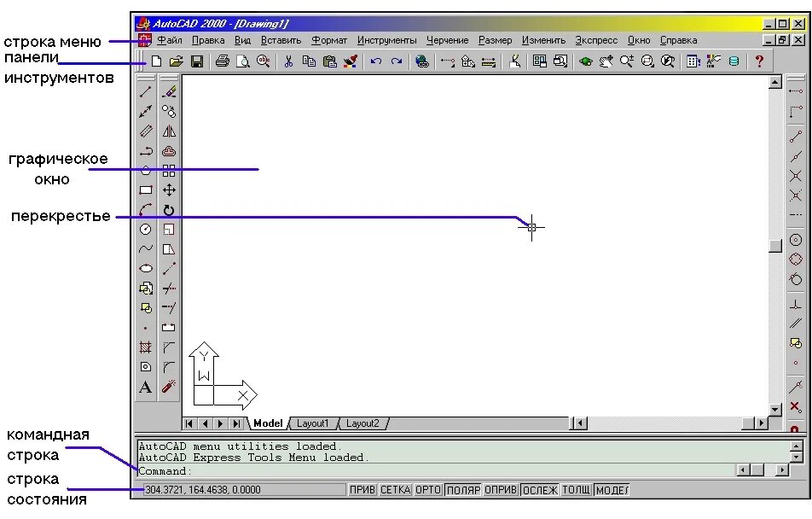Toggle ТОЛЩ lineweight display

point(576,490)
